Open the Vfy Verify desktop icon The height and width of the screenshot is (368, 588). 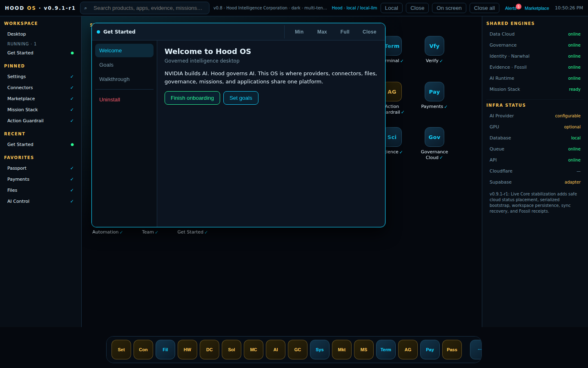[x=434, y=50]
